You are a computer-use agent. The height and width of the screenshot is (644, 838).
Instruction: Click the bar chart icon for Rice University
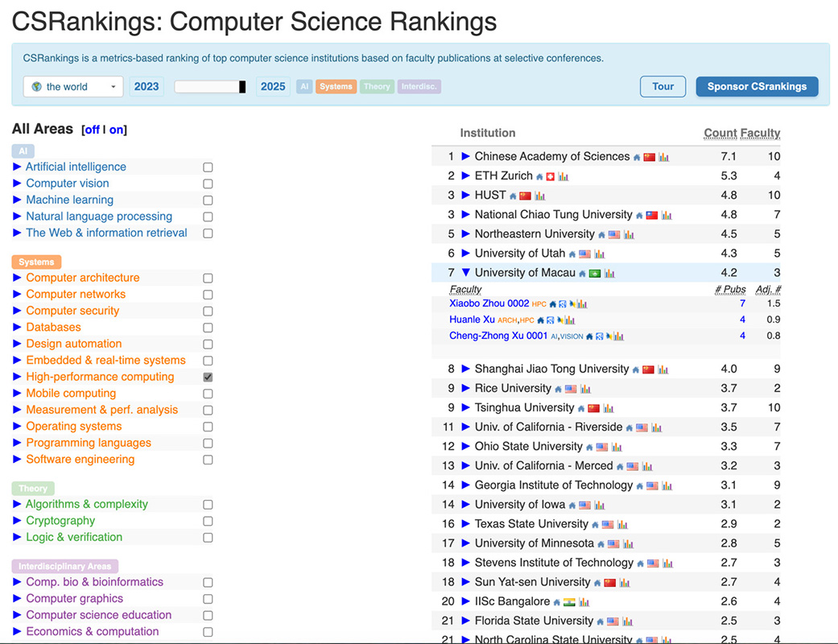[x=586, y=389]
